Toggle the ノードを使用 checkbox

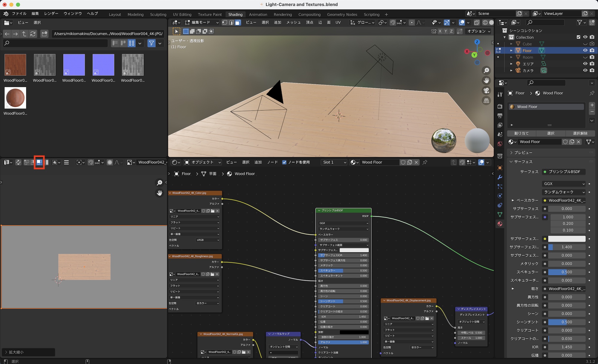click(x=284, y=162)
